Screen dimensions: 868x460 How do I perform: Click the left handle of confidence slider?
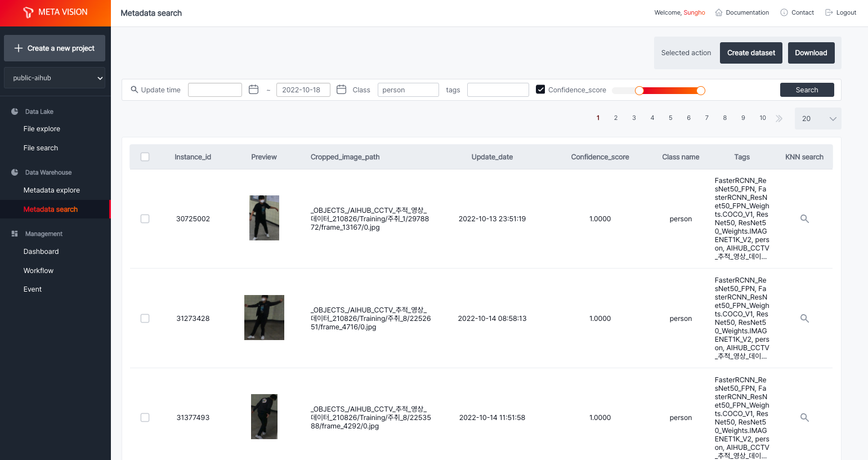(639, 91)
